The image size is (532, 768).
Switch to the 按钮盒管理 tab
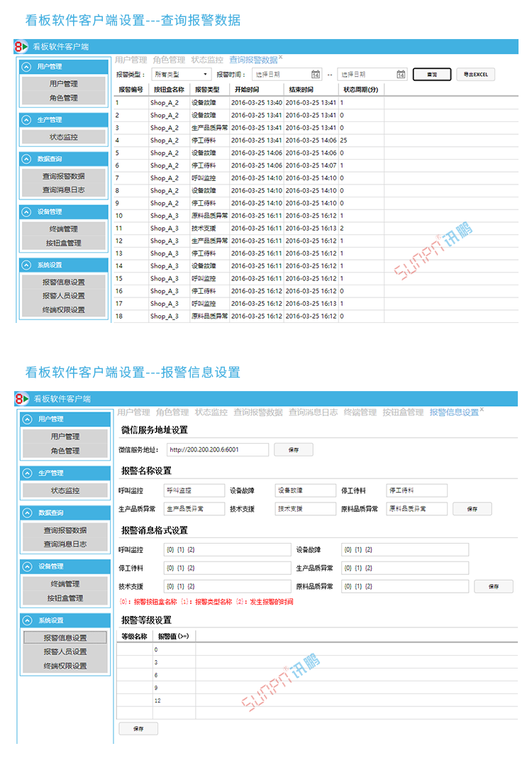[x=402, y=412]
